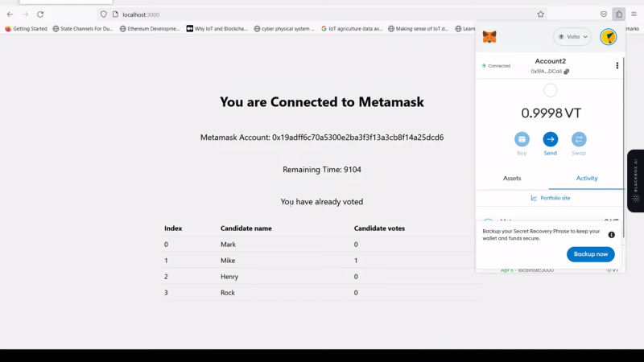644x362 pixels.
Task: Click the Buy icon in MetaMask
Action: (x=522, y=139)
